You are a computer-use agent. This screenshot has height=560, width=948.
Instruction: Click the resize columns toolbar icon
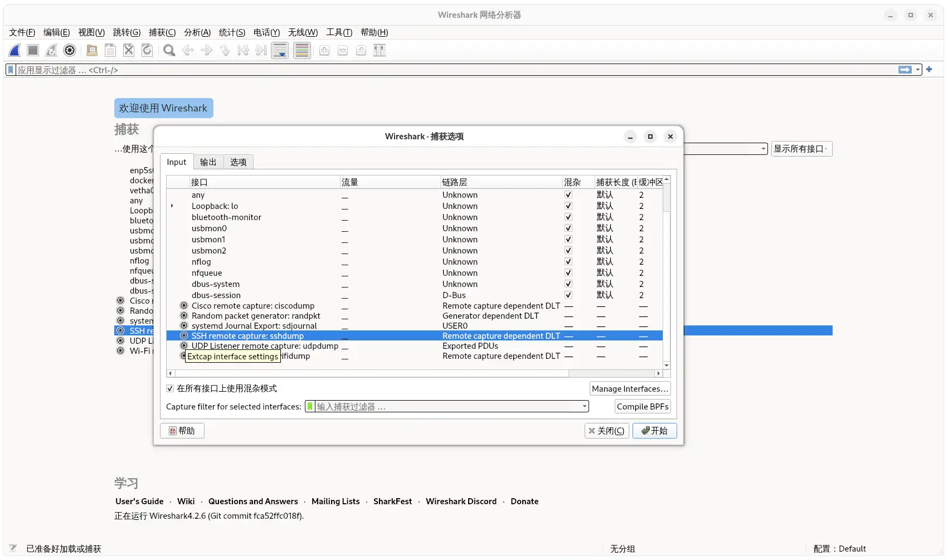[x=380, y=51]
